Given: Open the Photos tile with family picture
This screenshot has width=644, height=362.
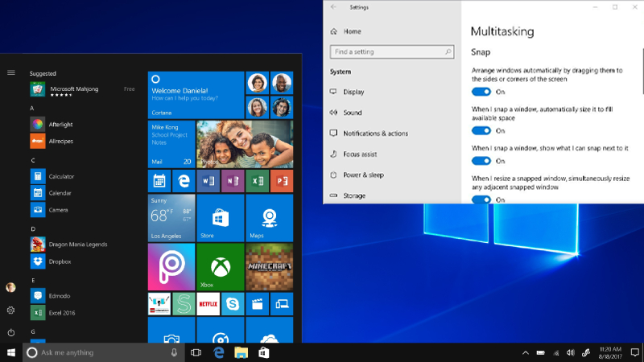Looking at the screenshot, I should [x=245, y=144].
